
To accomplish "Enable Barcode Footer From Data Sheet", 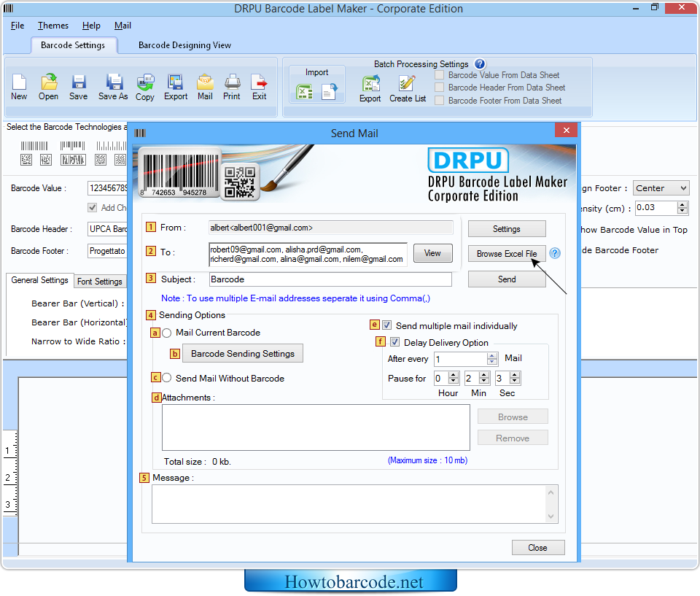I will click(439, 101).
